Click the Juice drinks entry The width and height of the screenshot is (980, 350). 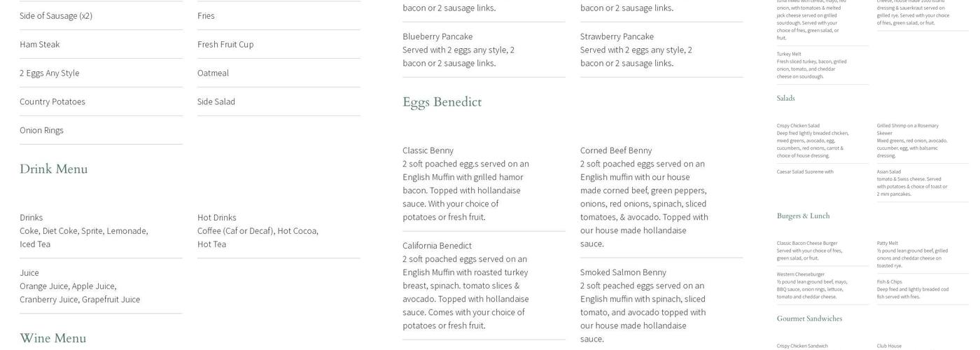[x=29, y=273]
